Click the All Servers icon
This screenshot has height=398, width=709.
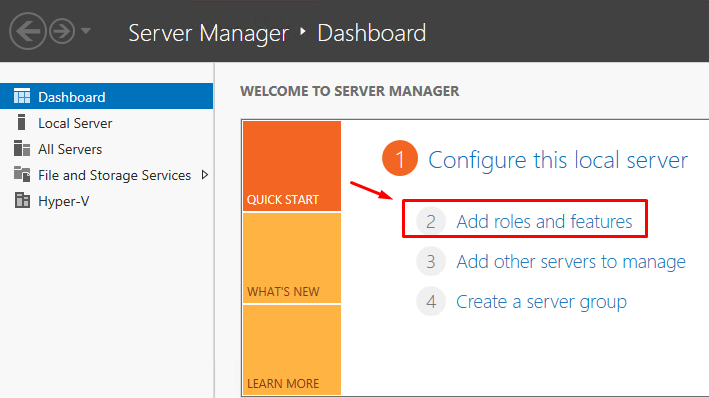pyautogui.click(x=22, y=148)
